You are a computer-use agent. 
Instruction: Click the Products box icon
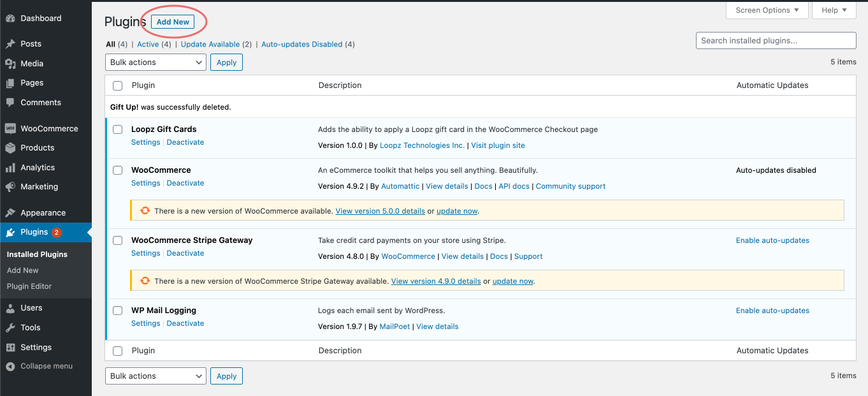(x=10, y=148)
